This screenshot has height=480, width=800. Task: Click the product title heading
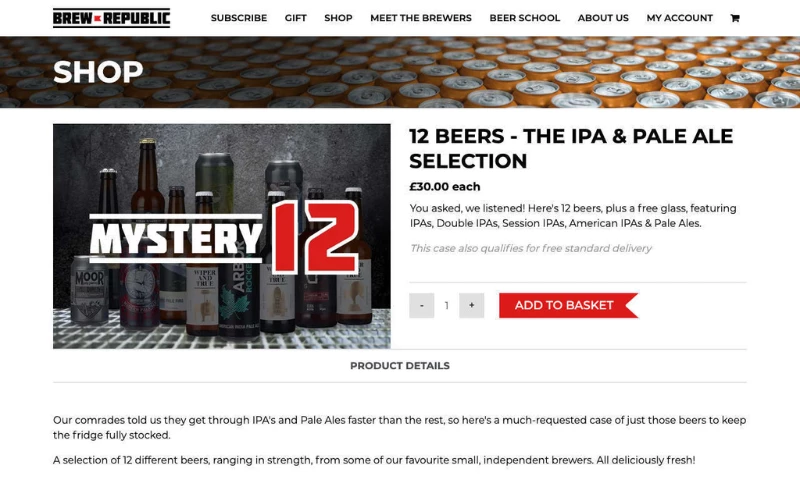click(x=571, y=148)
